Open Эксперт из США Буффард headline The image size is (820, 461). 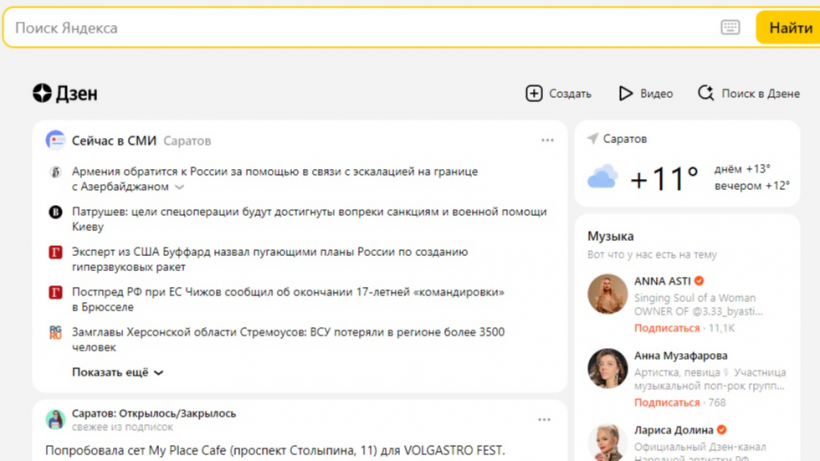point(270,259)
